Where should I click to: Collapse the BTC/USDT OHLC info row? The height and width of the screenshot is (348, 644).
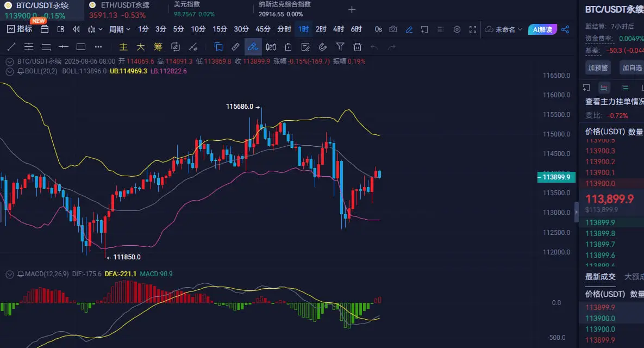pyautogui.click(x=9, y=61)
